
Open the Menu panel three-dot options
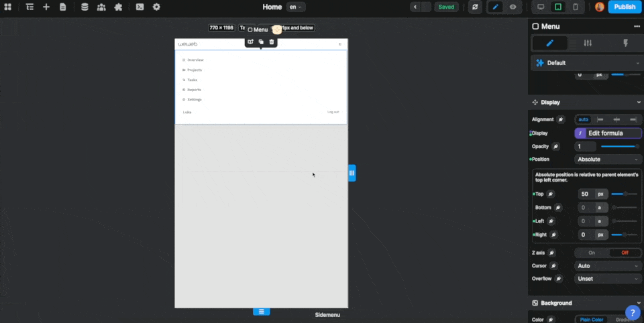click(637, 26)
